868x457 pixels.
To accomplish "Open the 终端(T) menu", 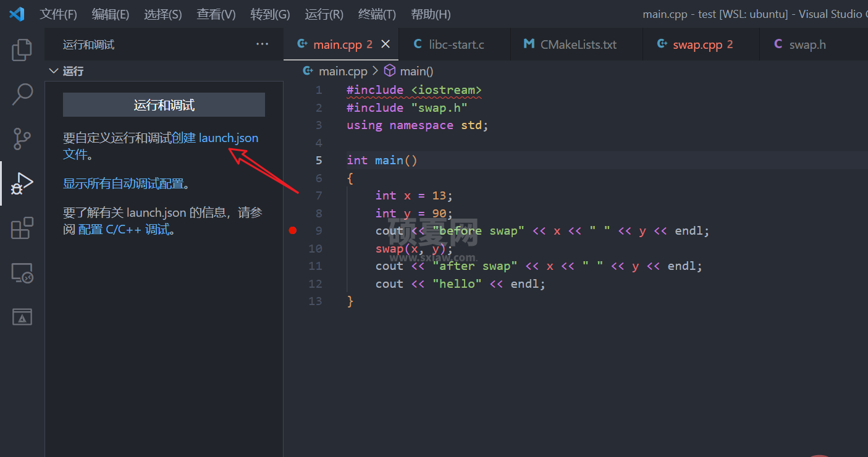I will 377,14.
